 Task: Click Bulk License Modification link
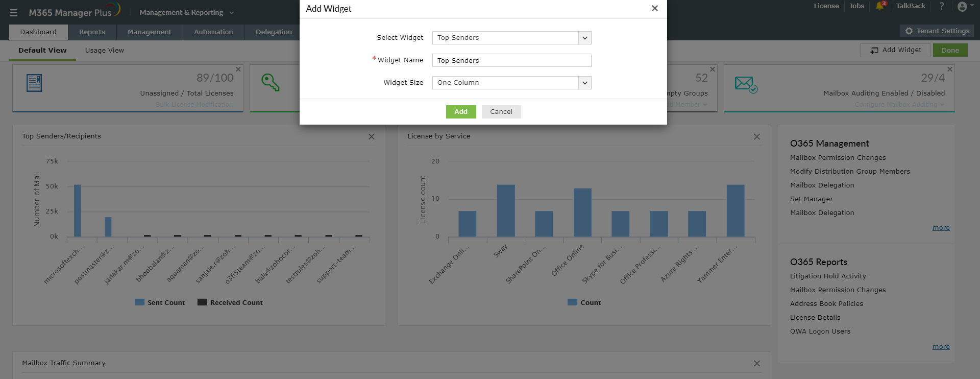tap(194, 105)
